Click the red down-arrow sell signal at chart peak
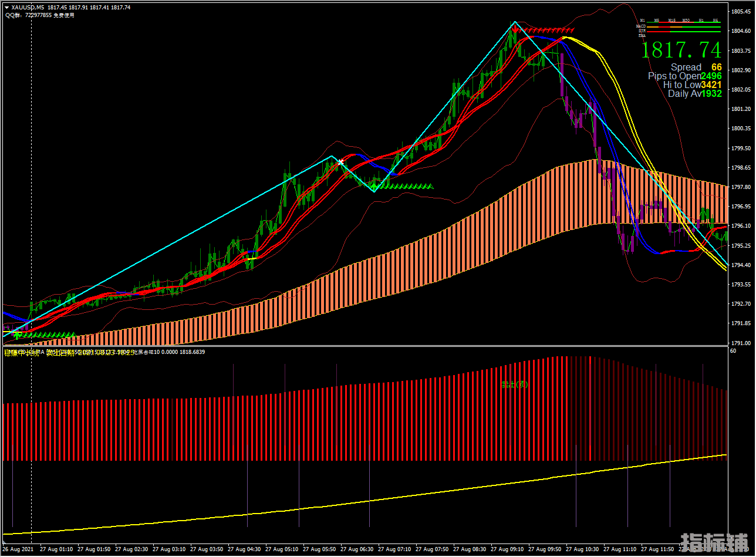The height and width of the screenshot is (557, 756). (x=514, y=29)
